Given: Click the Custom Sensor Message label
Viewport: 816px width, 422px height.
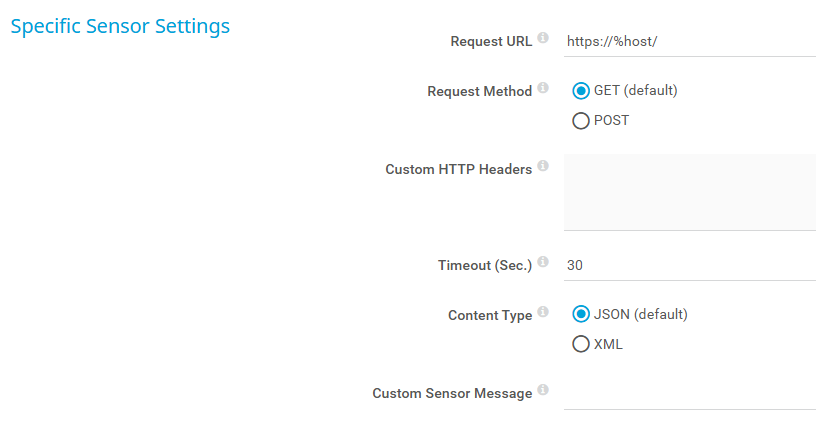Looking at the screenshot, I should tap(452, 393).
